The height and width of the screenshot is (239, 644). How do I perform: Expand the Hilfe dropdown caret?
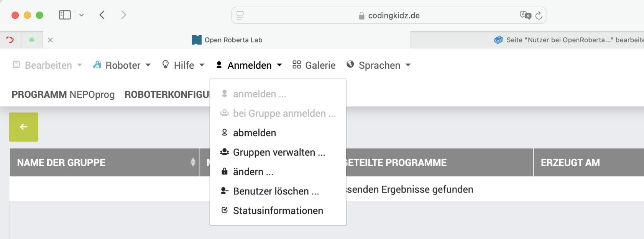(202, 65)
